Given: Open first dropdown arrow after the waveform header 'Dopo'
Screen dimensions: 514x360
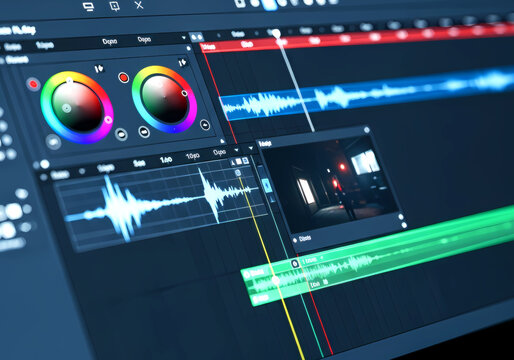Looking at the screenshot, I should click(236, 150).
